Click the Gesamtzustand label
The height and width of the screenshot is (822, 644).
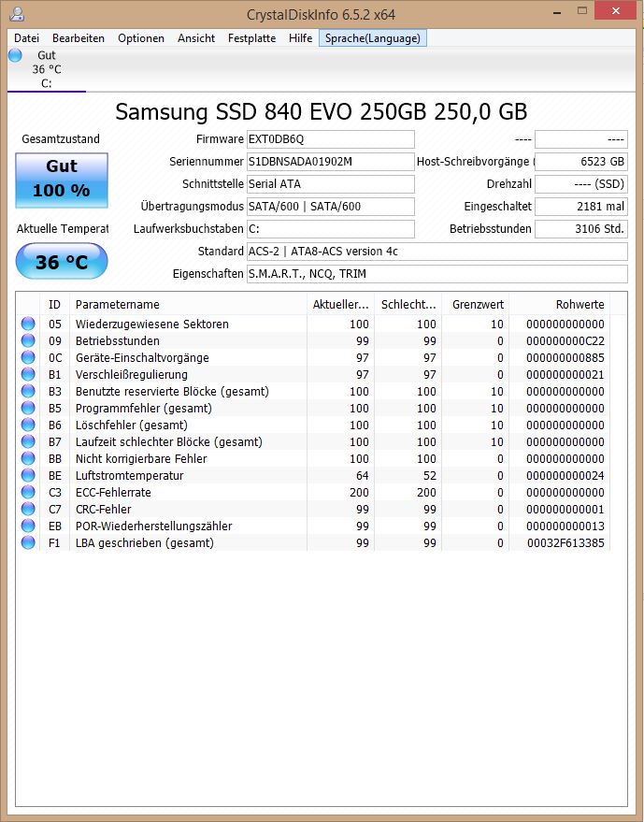[61, 139]
